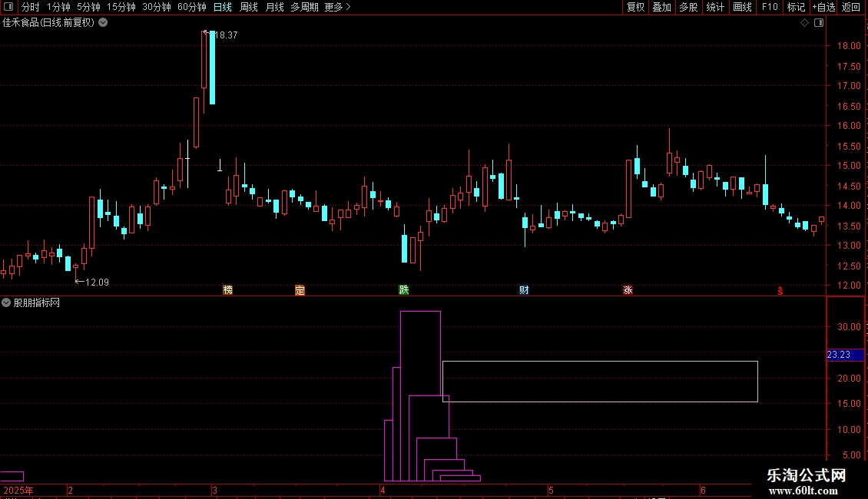Open the 定 event marker
The width and height of the screenshot is (868, 499).
tap(300, 290)
